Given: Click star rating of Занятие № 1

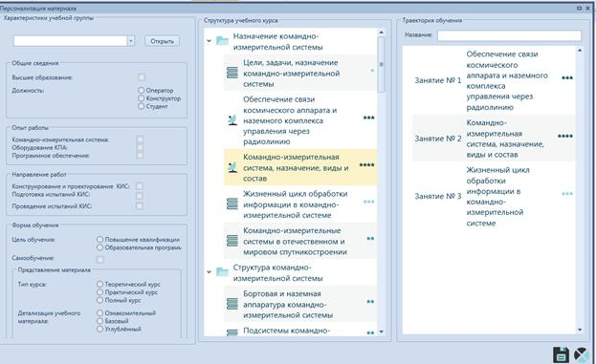Looking at the screenshot, I should [x=567, y=77].
